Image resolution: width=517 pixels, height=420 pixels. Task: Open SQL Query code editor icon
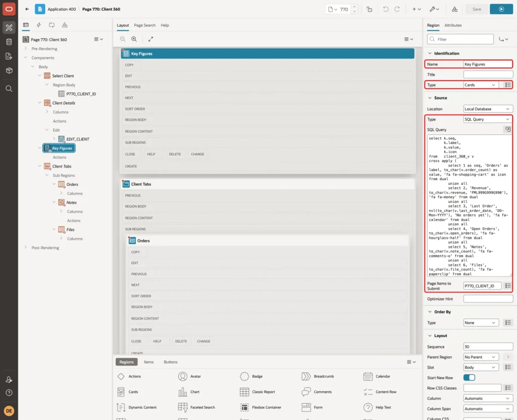(508, 130)
